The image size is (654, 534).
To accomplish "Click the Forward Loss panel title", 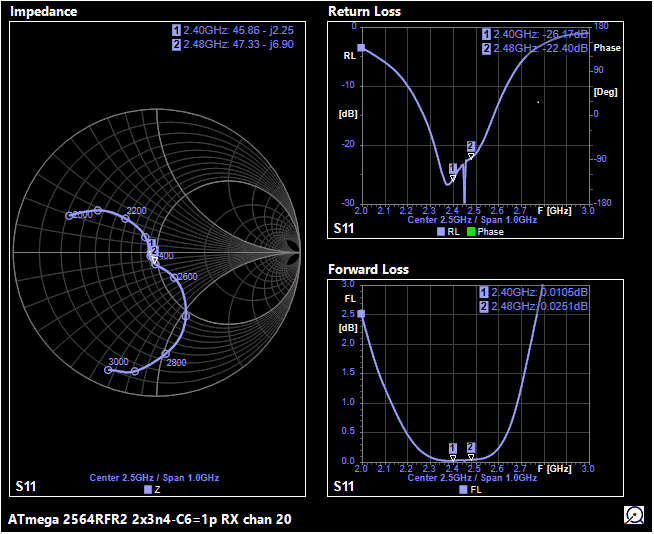I will pyautogui.click(x=368, y=269).
